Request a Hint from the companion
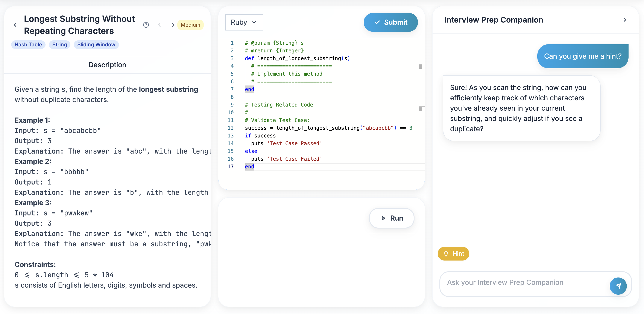 point(453,253)
